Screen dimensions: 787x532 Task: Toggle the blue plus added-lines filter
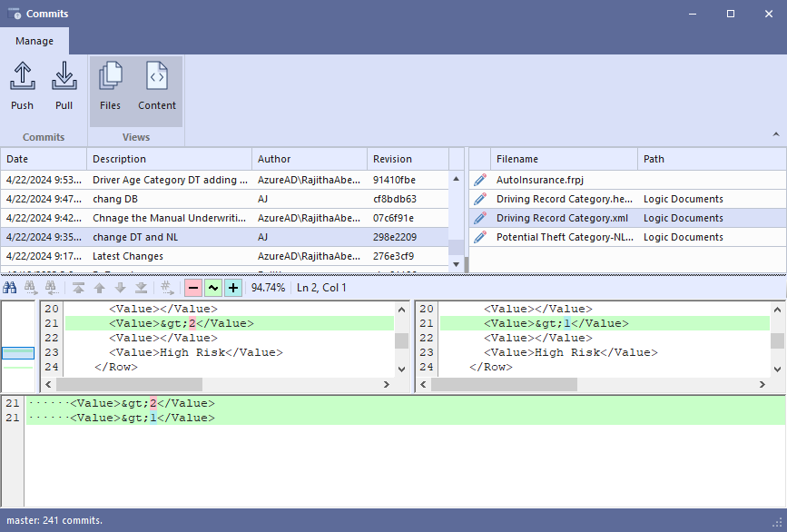coord(233,288)
